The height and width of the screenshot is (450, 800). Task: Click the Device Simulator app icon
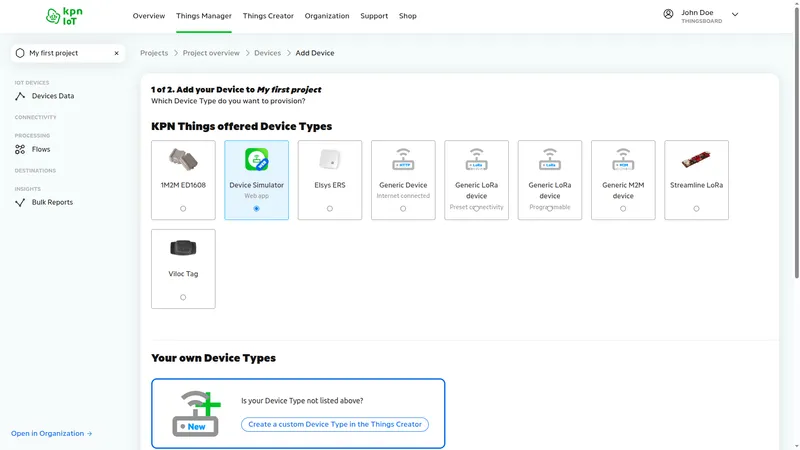[257, 159]
